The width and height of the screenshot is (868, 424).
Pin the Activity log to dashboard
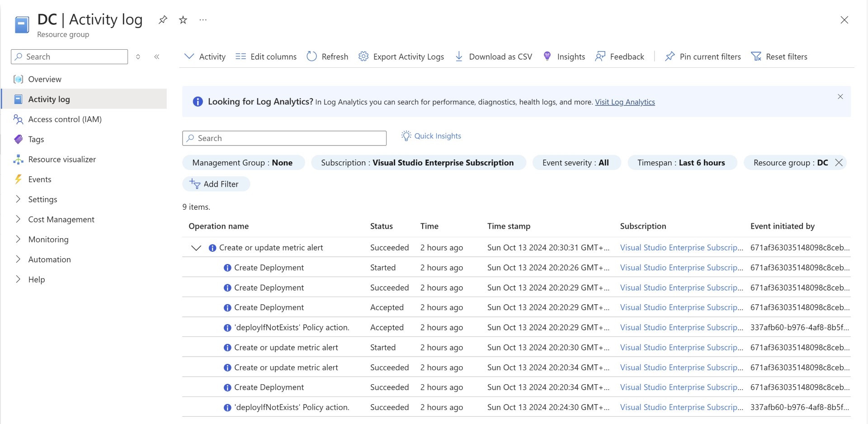coord(163,20)
